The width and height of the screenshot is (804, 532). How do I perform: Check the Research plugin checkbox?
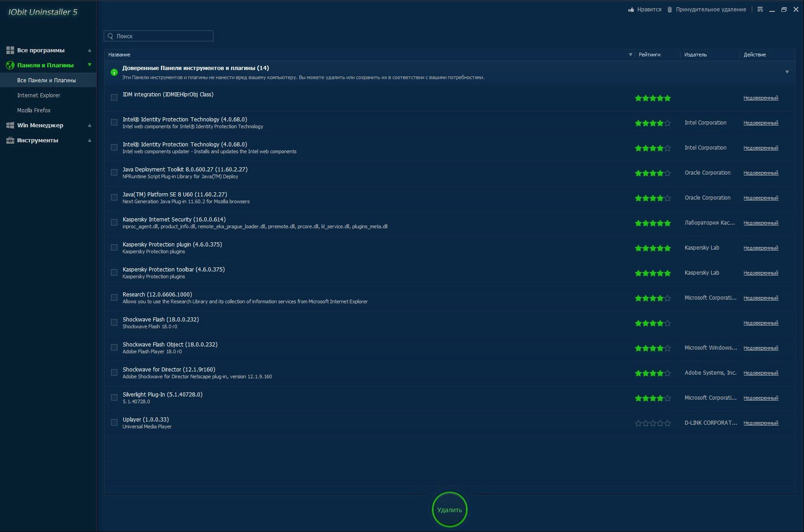coord(114,297)
